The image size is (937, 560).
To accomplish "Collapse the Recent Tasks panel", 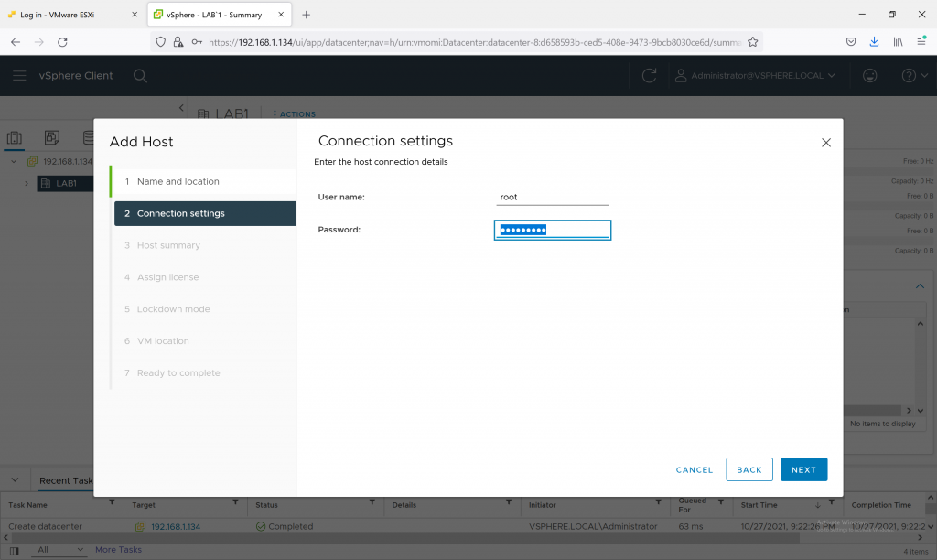I will [15, 479].
